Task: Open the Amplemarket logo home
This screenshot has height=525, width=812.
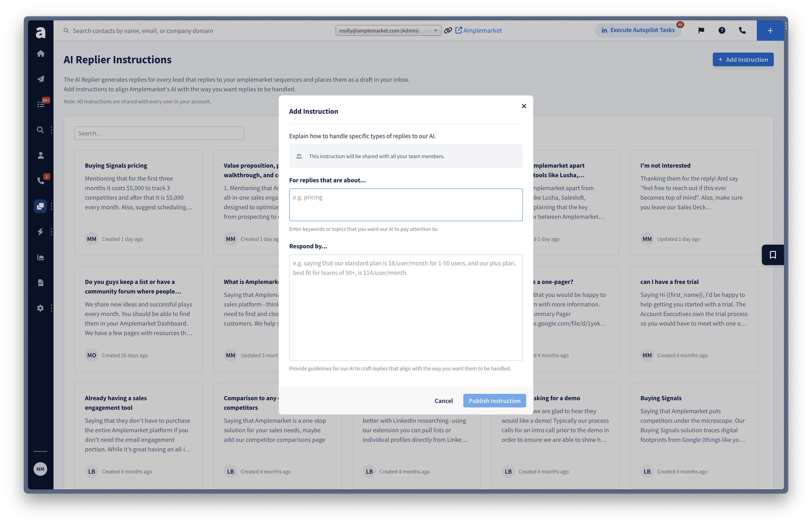Action: tap(41, 32)
